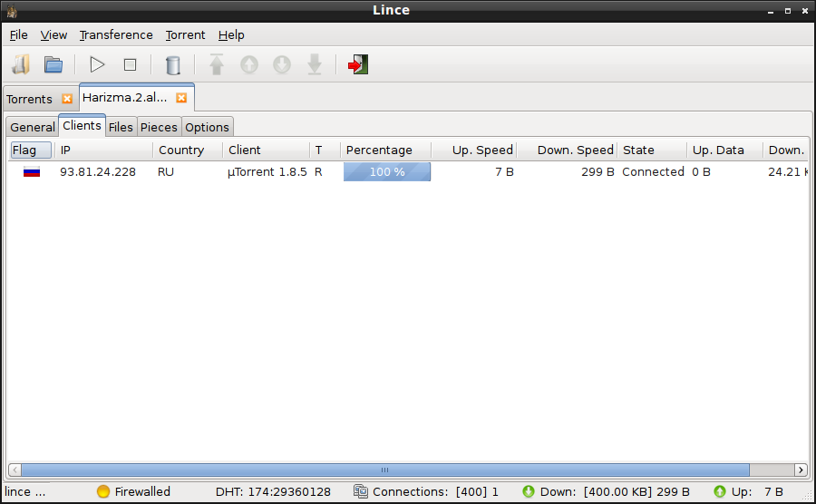This screenshot has width=816, height=504.
Task: Sort by the Client column header
Action: 266,150
